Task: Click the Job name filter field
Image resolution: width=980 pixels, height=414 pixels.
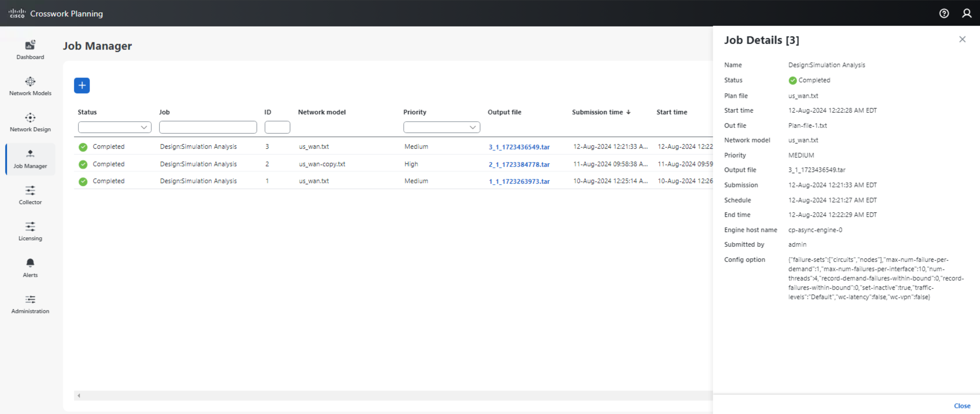Action: pyautogui.click(x=208, y=127)
